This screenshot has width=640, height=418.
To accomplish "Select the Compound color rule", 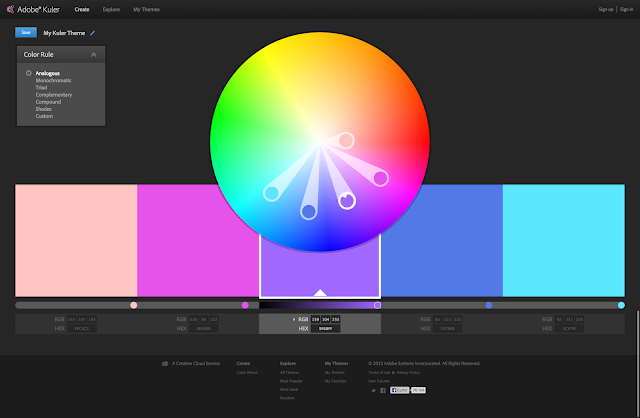I will pyautogui.click(x=48, y=102).
